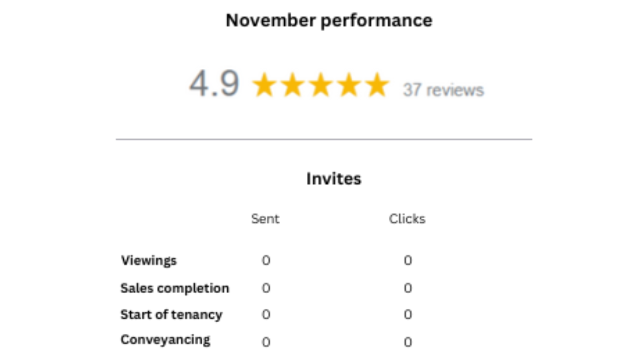Click the second gold star

[x=292, y=84]
